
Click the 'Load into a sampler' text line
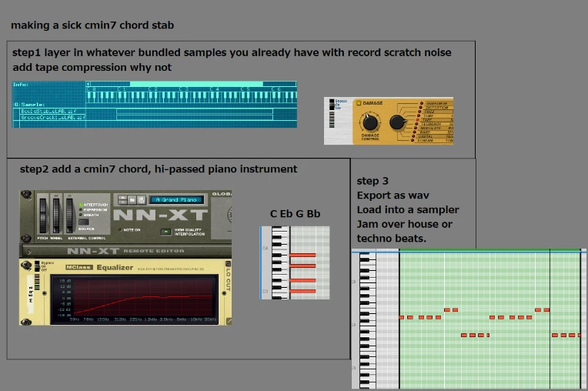(408, 210)
